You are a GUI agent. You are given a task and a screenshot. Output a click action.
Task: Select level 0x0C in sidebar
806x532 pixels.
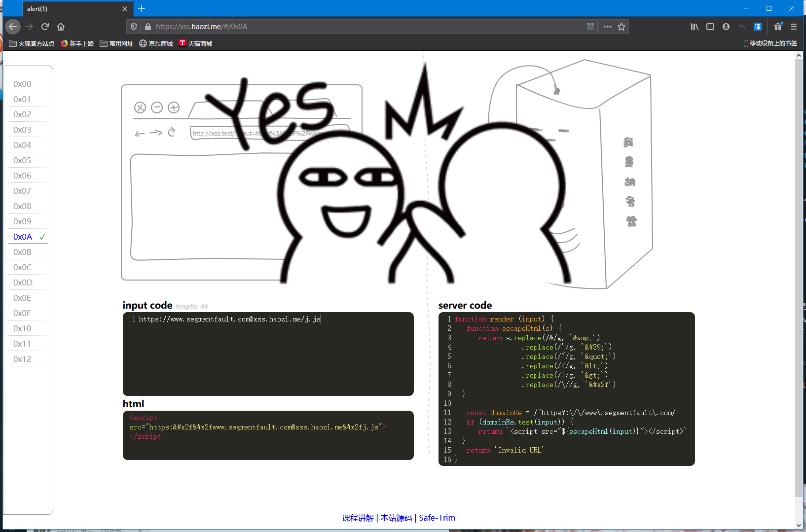[28, 267]
